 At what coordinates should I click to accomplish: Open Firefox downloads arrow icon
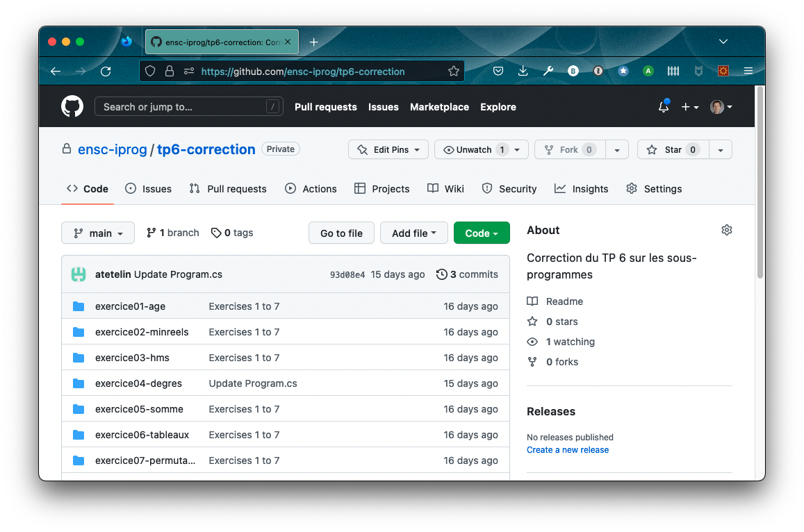[523, 72]
